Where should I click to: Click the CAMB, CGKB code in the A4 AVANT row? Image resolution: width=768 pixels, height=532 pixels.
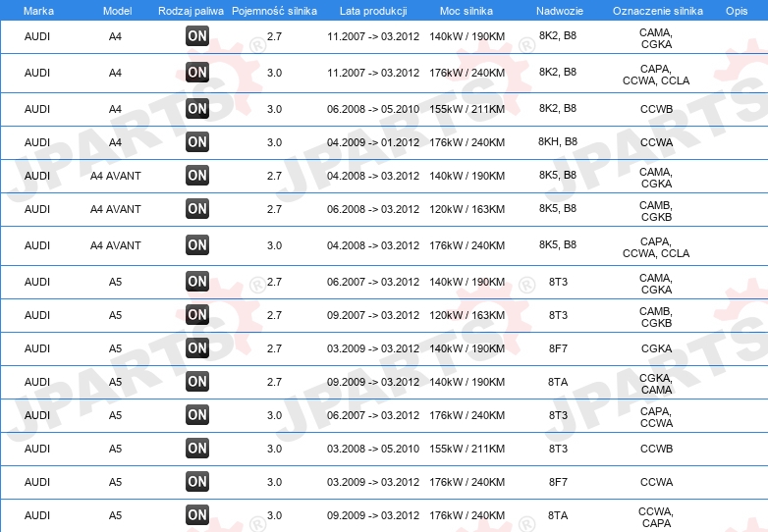(x=656, y=211)
